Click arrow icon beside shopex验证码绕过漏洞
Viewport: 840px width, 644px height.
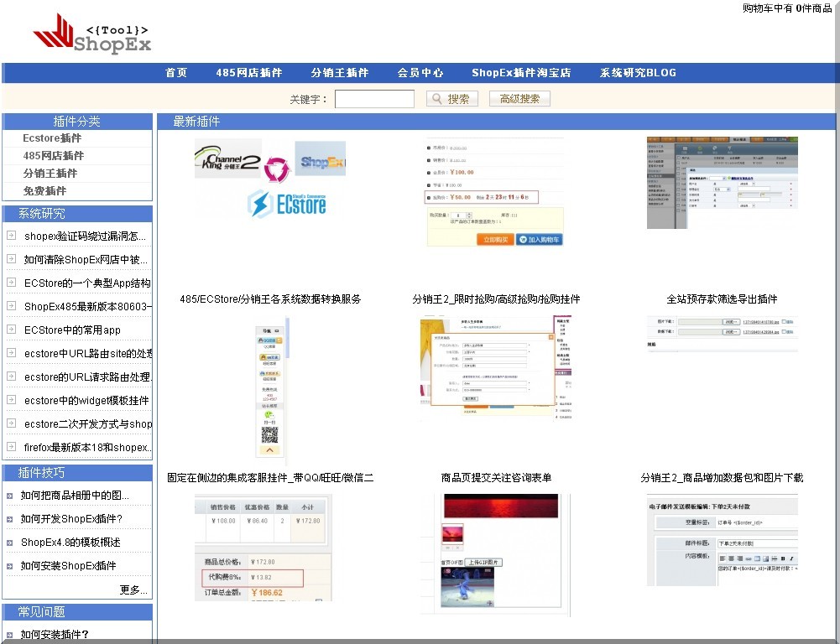(x=11, y=235)
